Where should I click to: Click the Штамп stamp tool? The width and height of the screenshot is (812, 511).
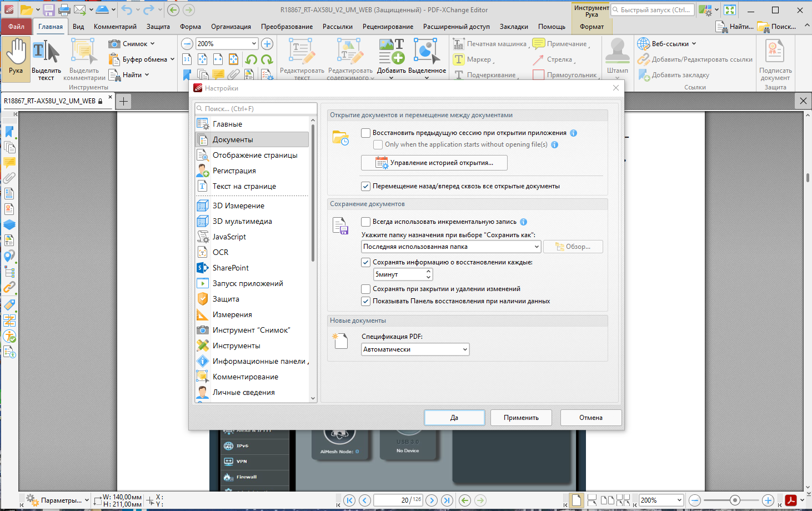tap(617, 56)
